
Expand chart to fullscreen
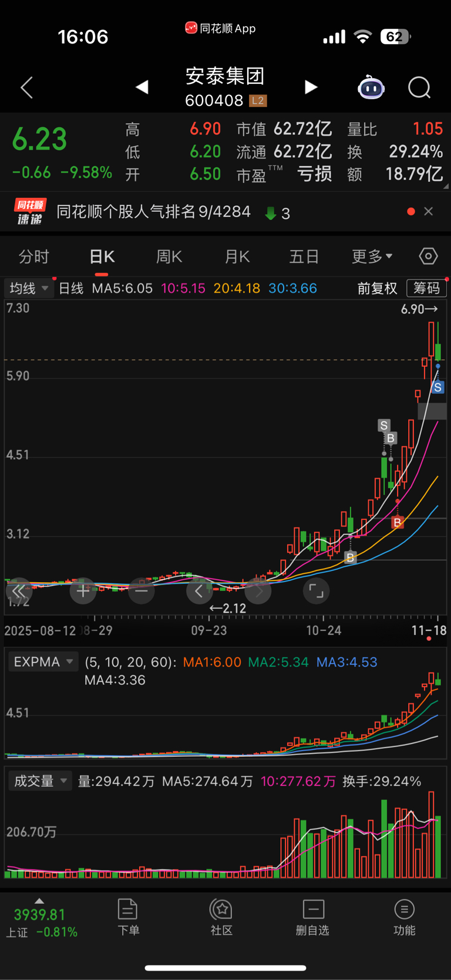tap(316, 591)
